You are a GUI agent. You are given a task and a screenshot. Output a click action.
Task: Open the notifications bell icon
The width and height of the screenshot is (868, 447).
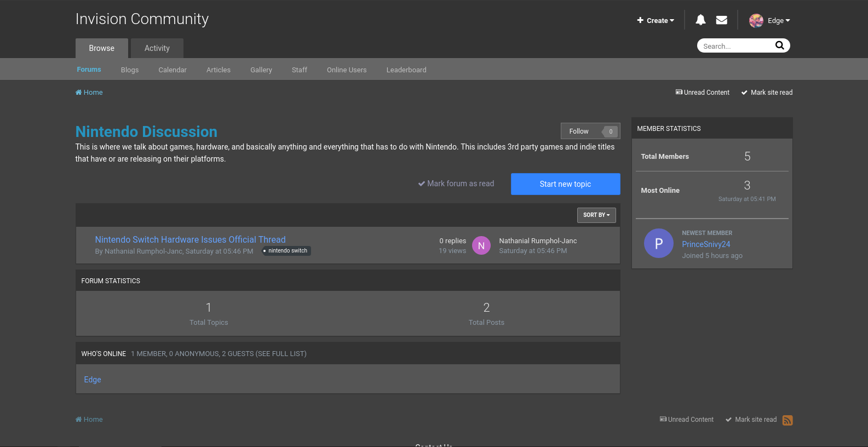tap(700, 20)
